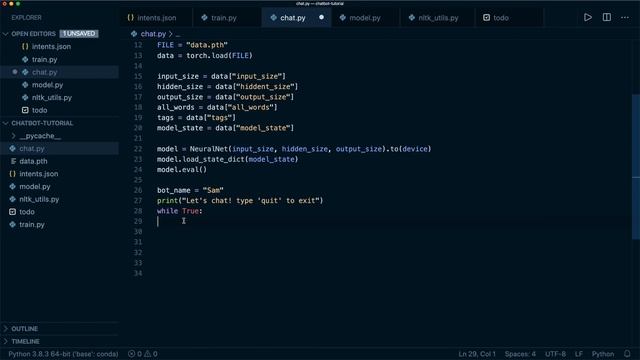Image resolution: width=640 pixels, height=360 pixels.
Task: Click line number 22 in gutter
Action: [x=138, y=149]
